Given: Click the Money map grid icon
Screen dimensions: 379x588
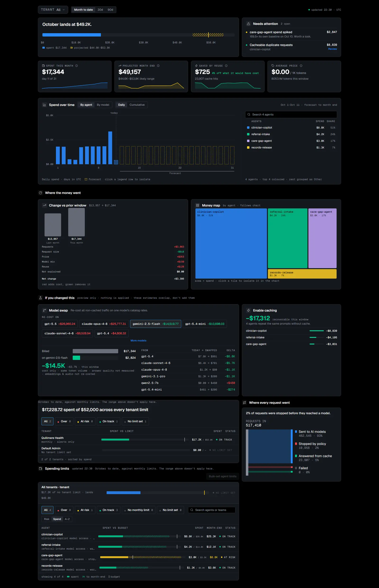Looking at the screenshot, I should tap(197, 205).
